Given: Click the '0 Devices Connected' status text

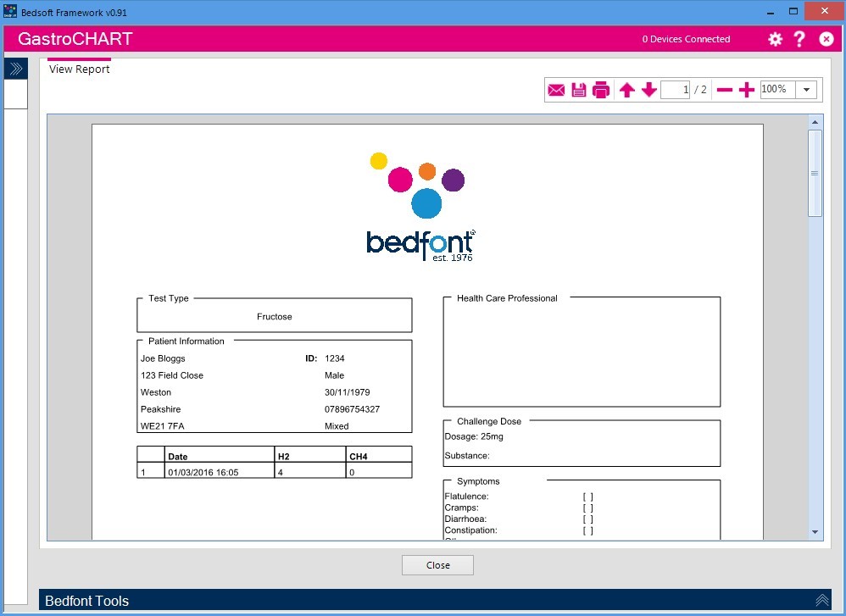Looking at the screenshot, I should click(x=686, y=39).
